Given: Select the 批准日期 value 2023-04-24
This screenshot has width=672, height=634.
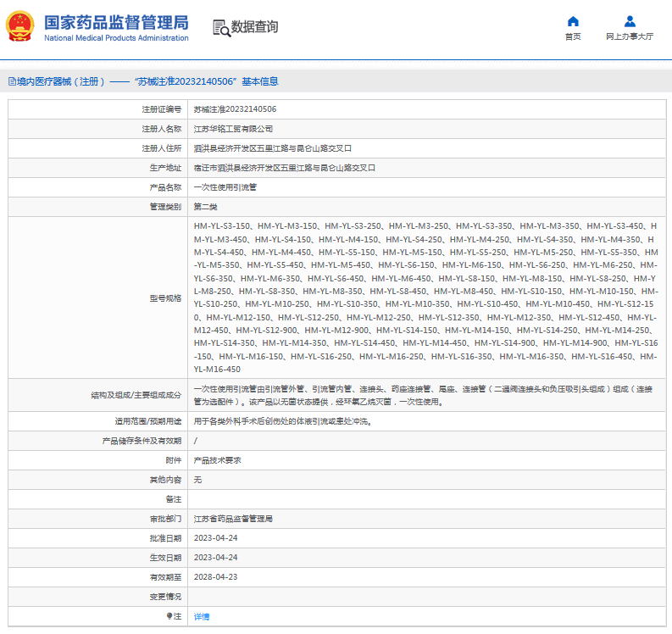Looking at the screenshot, I should tap(215, 538).
